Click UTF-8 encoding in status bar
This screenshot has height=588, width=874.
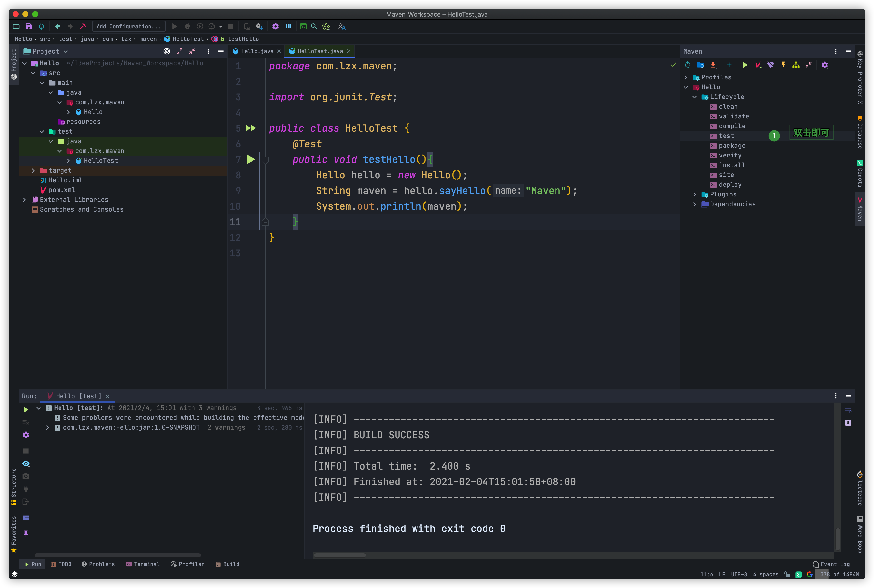click(x=739, y=574)
